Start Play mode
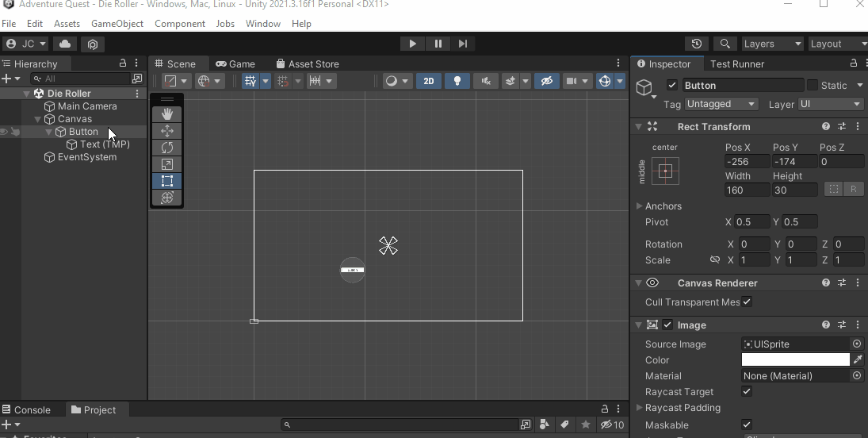 point(412,44)
